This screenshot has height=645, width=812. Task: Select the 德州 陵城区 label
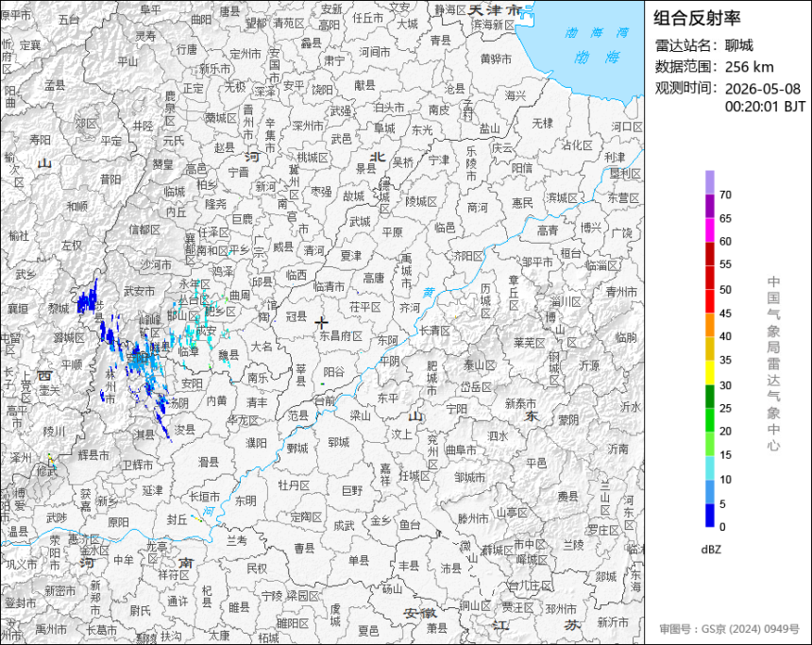pyautogui.click(x=421, y=201)
